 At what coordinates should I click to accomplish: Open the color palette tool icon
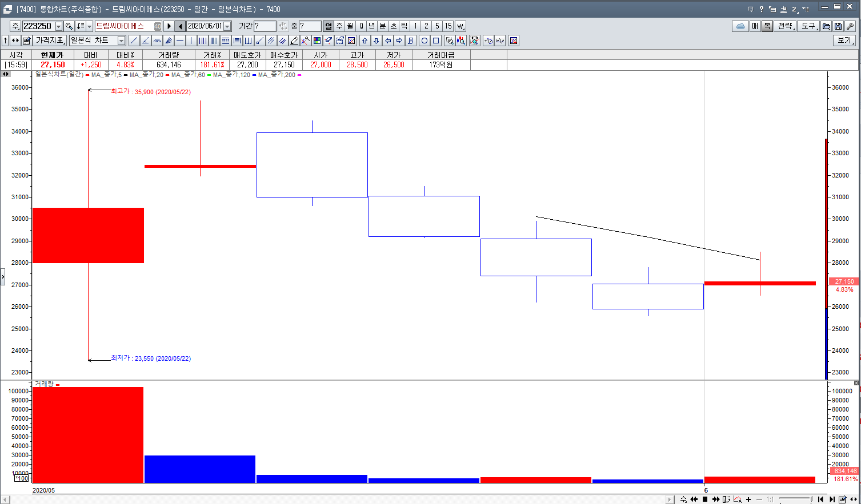tap(317, 41)
